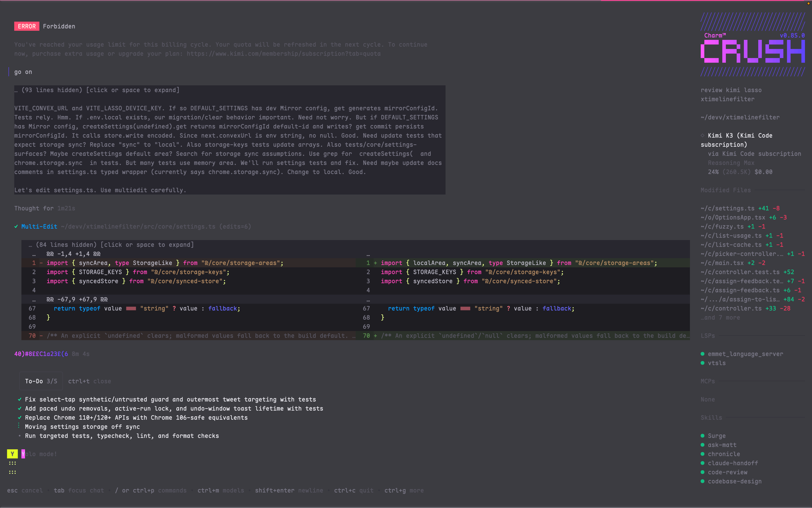
Task: Click the ctrl+t close hint
Action: [x=90, y=381]
